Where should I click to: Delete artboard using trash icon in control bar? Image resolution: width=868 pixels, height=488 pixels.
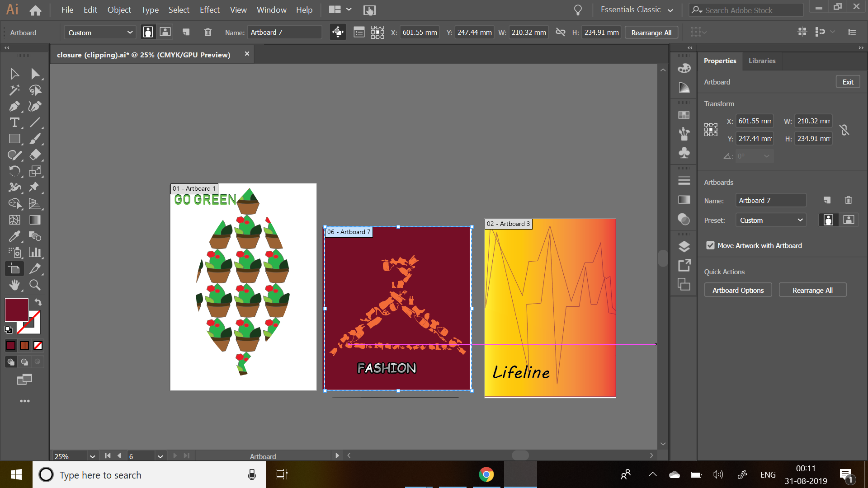(208, 32)
